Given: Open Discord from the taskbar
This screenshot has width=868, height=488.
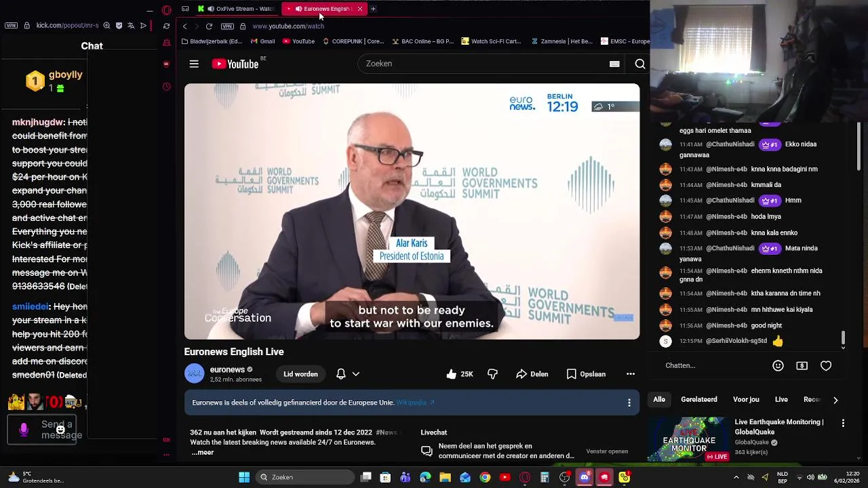Looking at the screenshot, I should coord(585,477).
